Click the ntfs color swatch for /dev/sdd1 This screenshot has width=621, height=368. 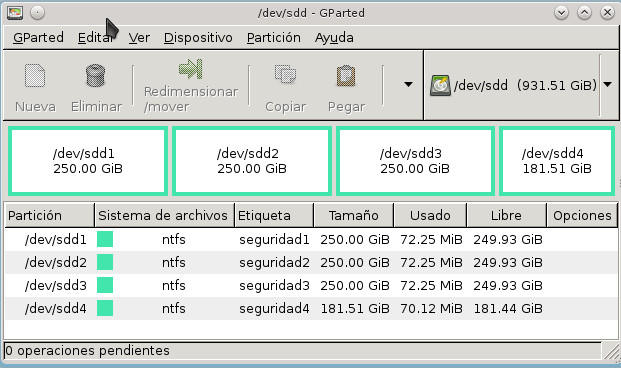coord(105,239)
